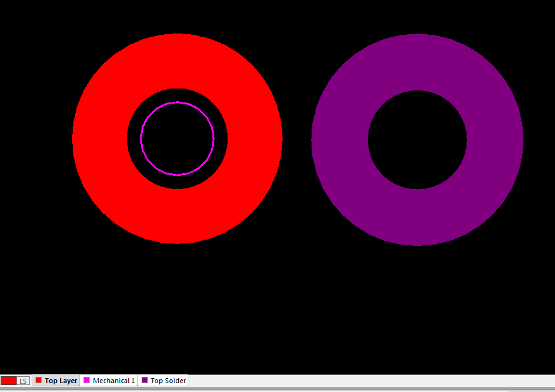
Task: Click the purple square icon beside Top Solder
Action: coord(145,381)
